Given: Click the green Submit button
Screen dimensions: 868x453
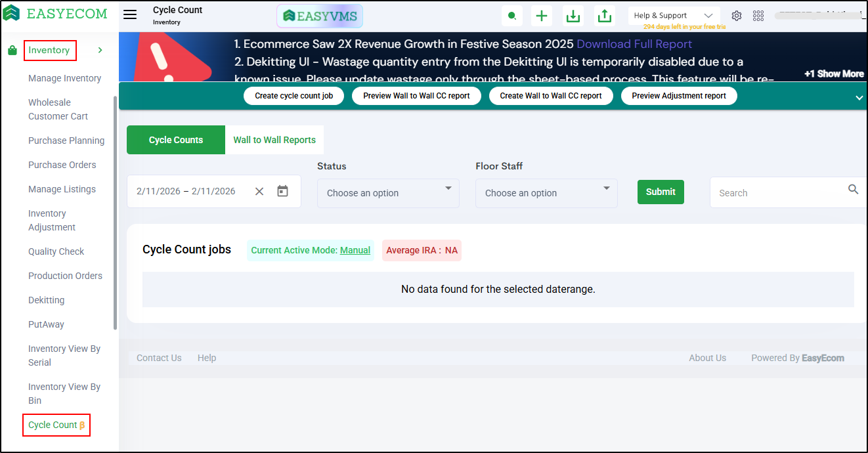Looking at the screenshot, I should point(660,192).
